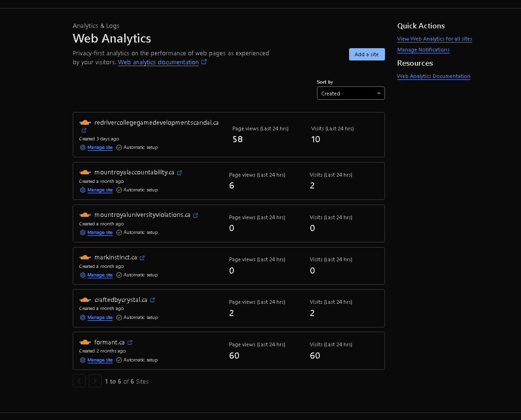
Task: Click the orange cloud icon for redrivercollegegamedevelopmentscandal.ca
Action: (85, 123)
